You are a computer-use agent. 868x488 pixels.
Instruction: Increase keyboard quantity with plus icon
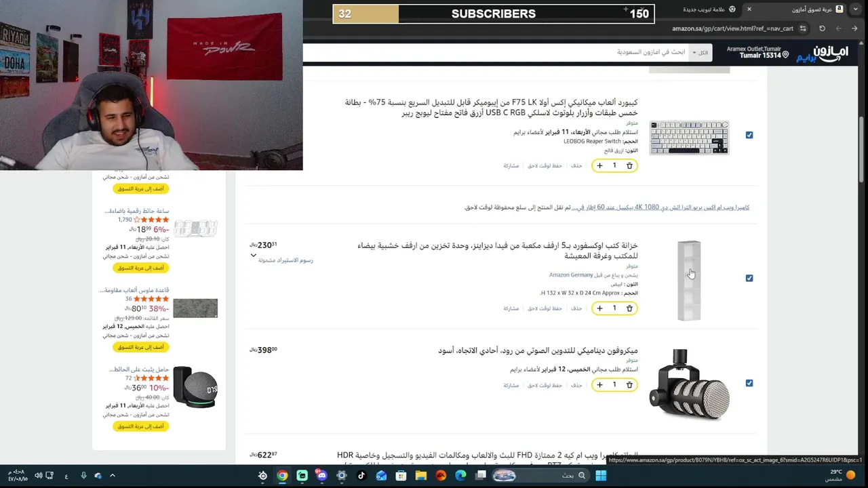pyautogui.click(x=599, y=165)
